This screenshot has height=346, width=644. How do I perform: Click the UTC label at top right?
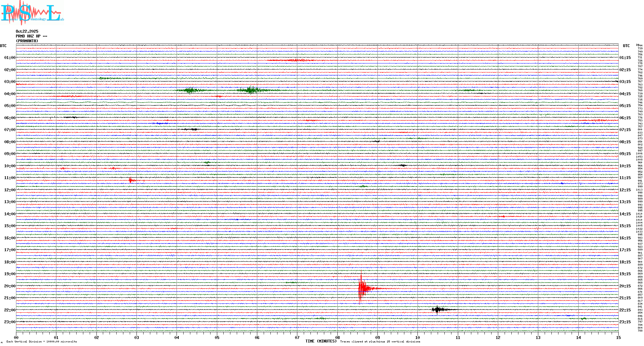coord(626,46)
